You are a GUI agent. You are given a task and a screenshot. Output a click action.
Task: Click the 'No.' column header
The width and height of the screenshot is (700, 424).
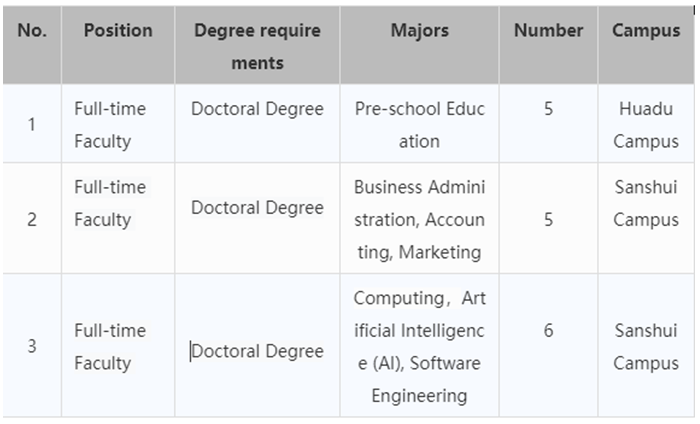tap(32, 45)
